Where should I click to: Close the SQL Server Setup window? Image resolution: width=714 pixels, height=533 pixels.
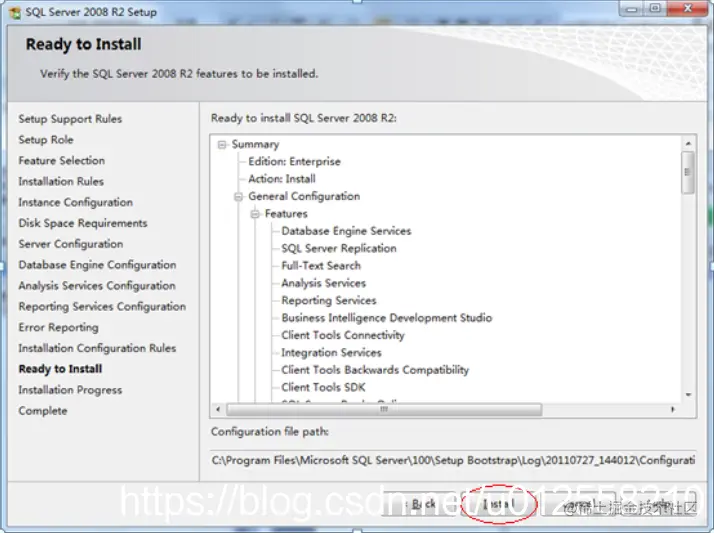(688, 9)
